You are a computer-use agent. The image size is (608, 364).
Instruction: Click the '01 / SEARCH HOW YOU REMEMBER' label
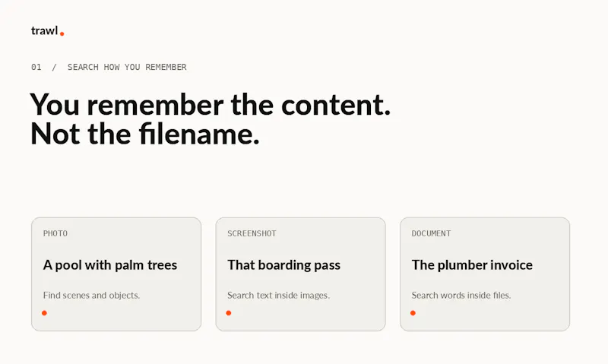[109, 67]
